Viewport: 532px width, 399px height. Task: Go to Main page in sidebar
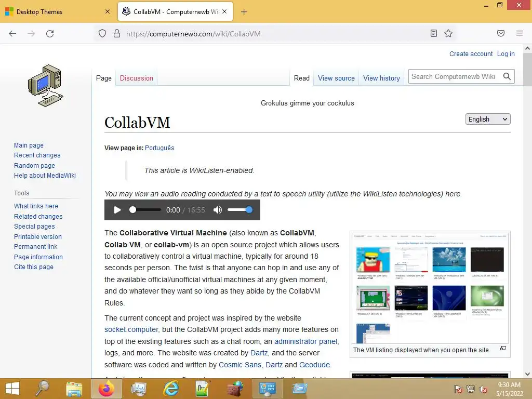tap(29, 145)
